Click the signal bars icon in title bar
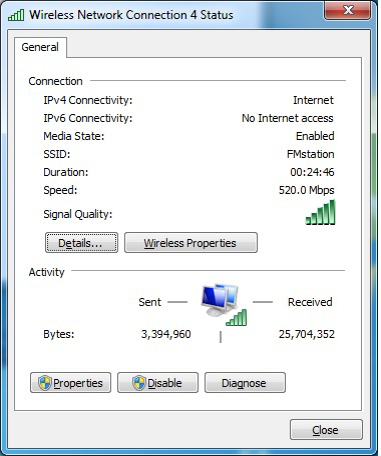381x456 pixels. tap(16, 15)
